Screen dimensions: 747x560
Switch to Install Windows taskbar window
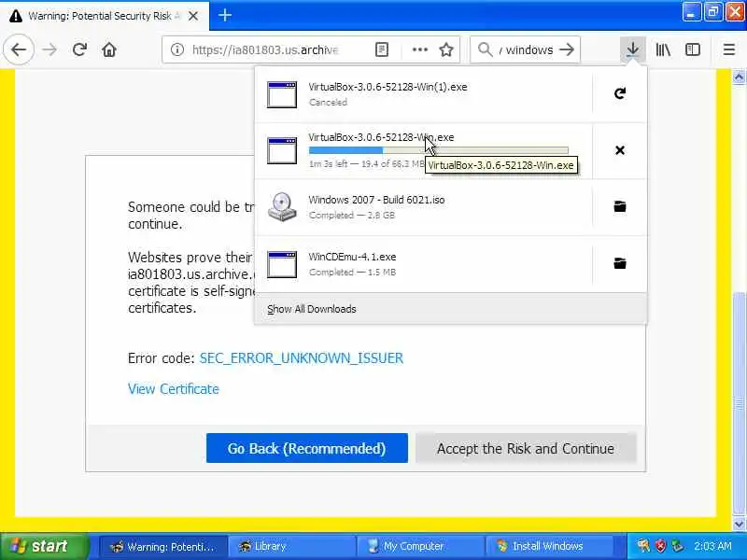tap(548, 546)
